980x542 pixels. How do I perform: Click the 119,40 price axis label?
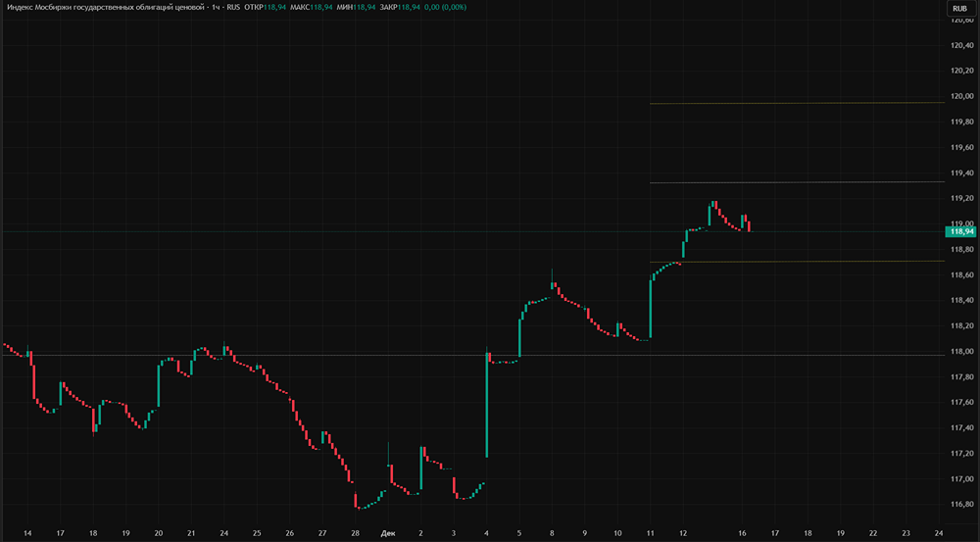[962, 173]
